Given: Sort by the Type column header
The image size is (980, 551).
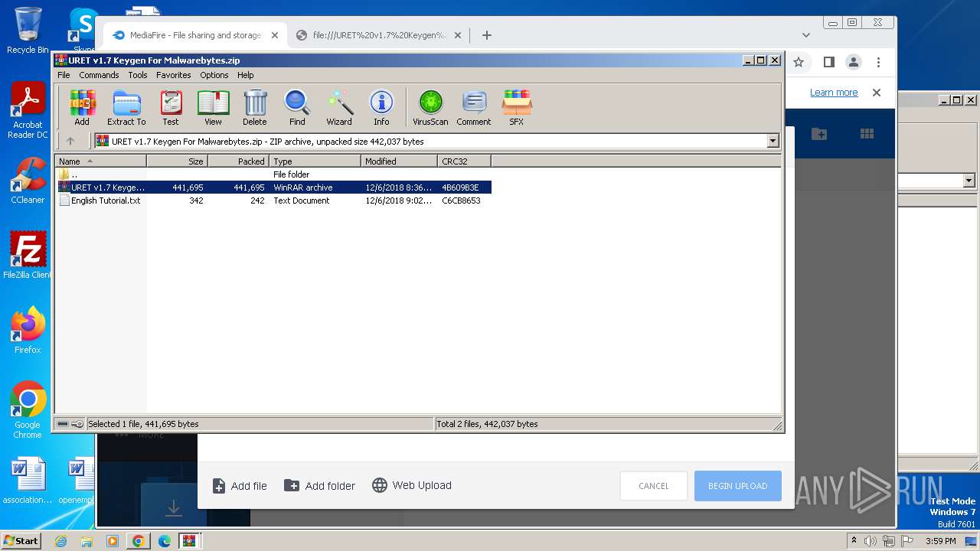Looking at the screenshot, I should pos(315,161).
